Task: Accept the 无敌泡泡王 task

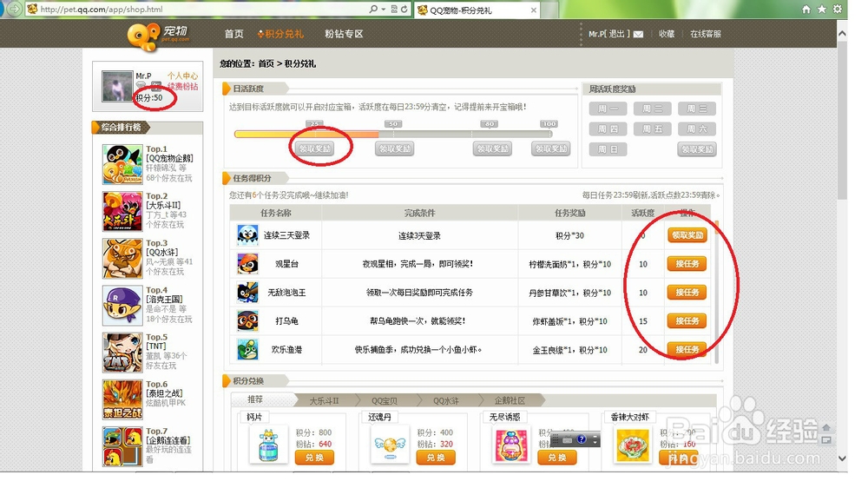Action: click(687, 293)
